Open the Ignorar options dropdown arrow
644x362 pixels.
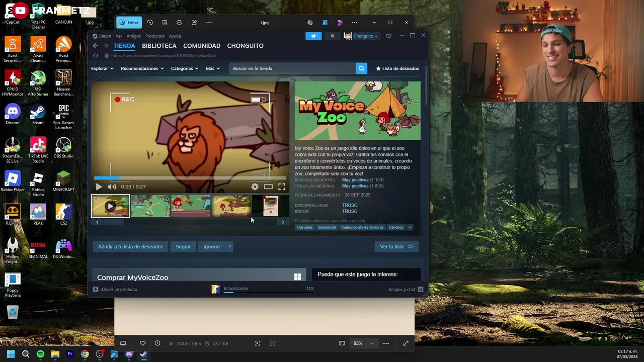pyautogui.click(x=229, y=247)
